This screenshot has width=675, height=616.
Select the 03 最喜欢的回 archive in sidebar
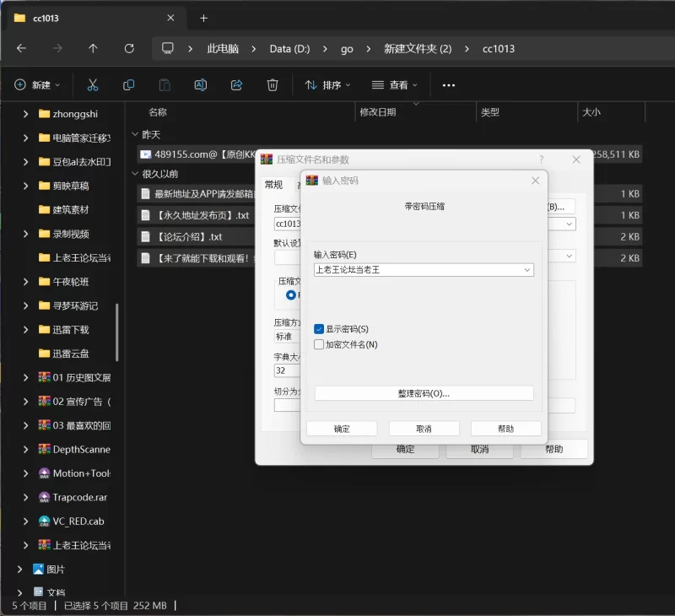tap(74, 425)
